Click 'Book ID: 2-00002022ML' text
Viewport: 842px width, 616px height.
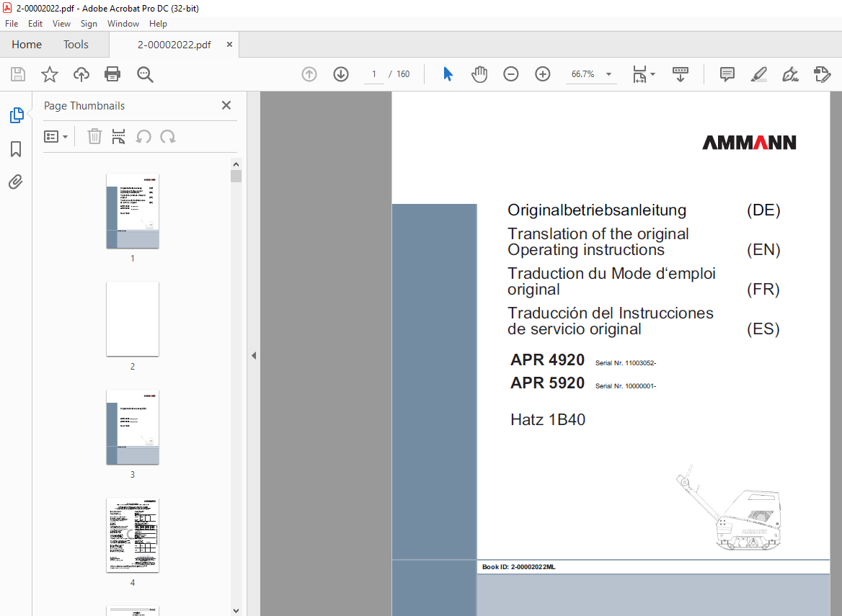(519, 566)
